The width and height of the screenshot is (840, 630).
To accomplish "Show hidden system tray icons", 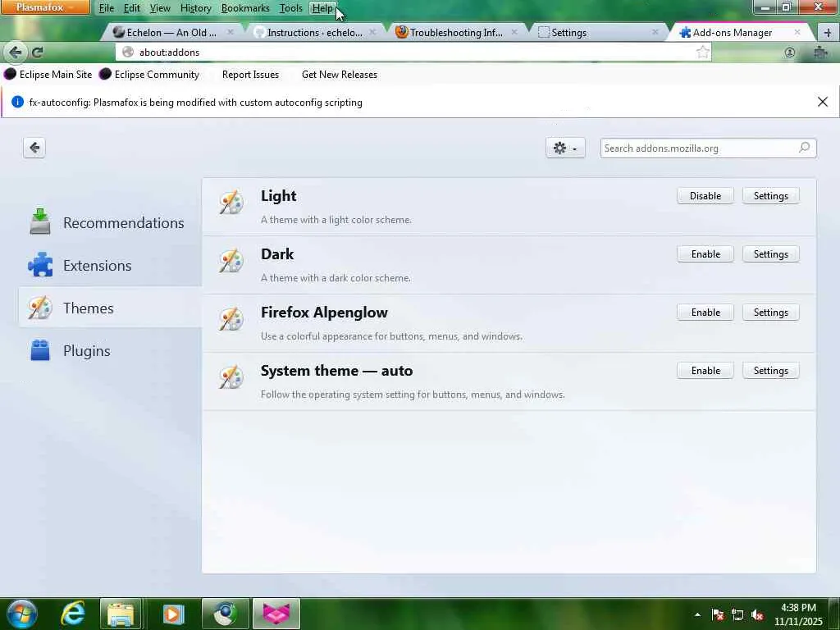I will (697, 614).
